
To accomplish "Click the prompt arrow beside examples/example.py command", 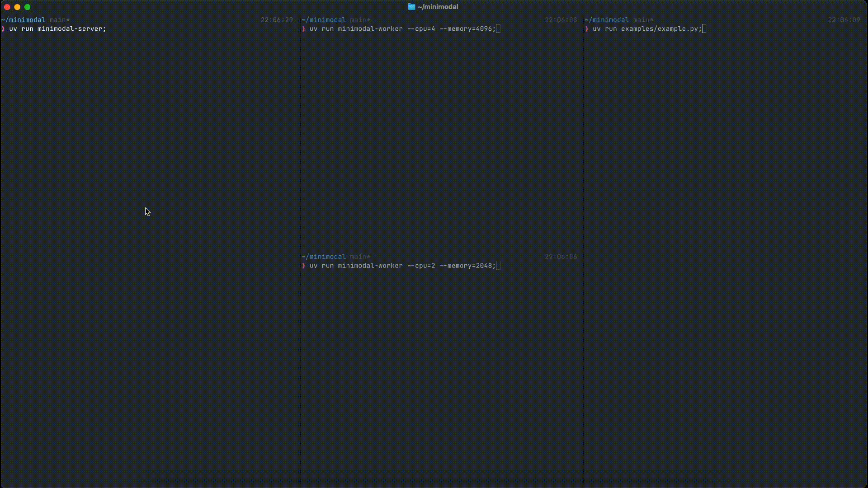I will [587, 29].
